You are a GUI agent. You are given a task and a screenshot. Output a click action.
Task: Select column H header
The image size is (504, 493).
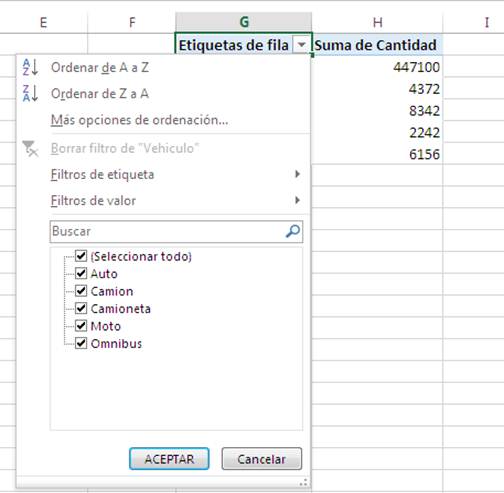pos(377,23)
